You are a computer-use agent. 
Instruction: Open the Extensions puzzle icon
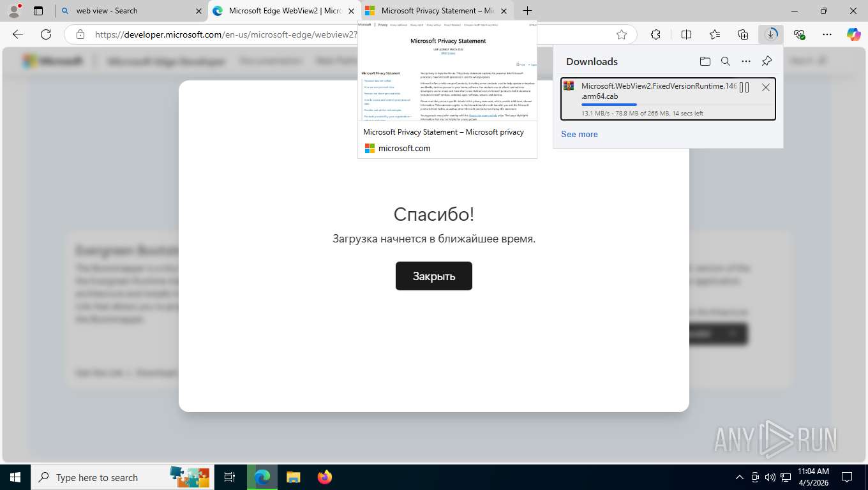click(655, 34)
